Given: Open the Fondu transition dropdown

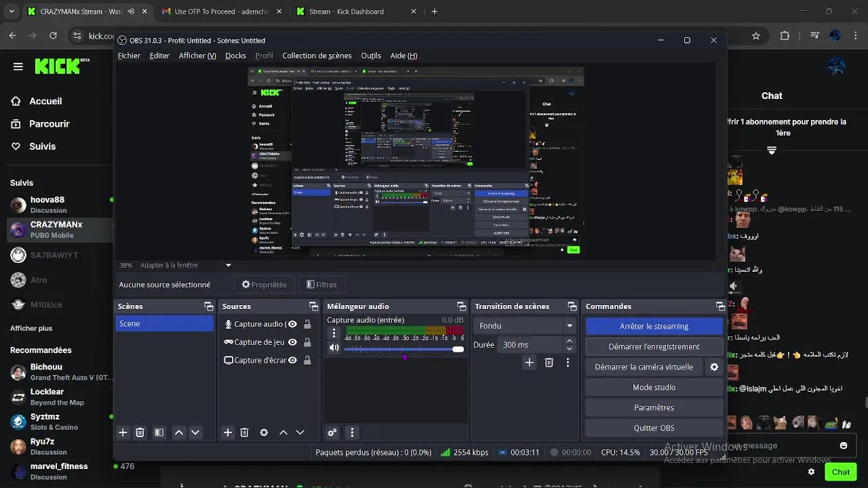Looking at the screenshot, I should (525, 326).
